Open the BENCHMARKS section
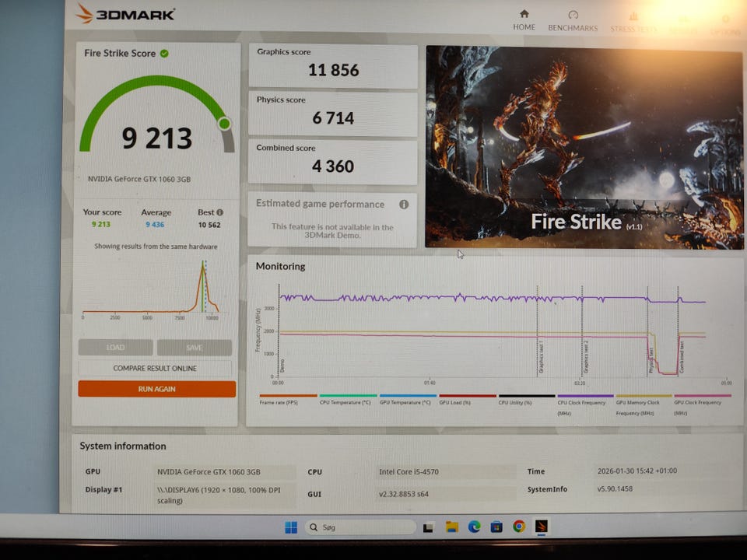The width and height of the screenshot is (747, 560). [573, 22]
